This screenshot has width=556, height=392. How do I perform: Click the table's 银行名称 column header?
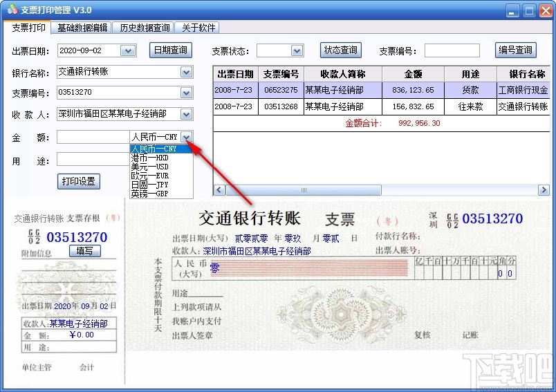pyautogui.click(x=523, y=74)
